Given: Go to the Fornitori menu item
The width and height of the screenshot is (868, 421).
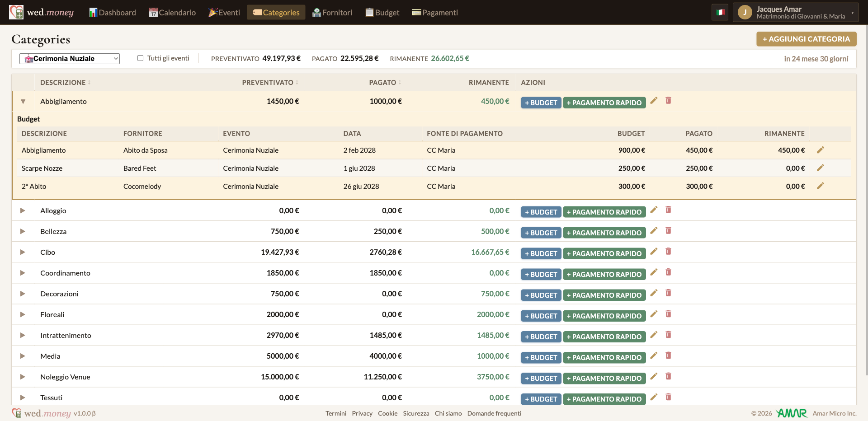Looking at the screenshot, I should click(332, 13).
